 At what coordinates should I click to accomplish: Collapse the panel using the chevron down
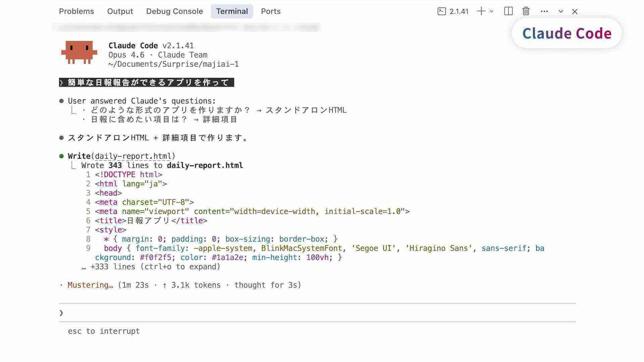[x=561, y=12]
